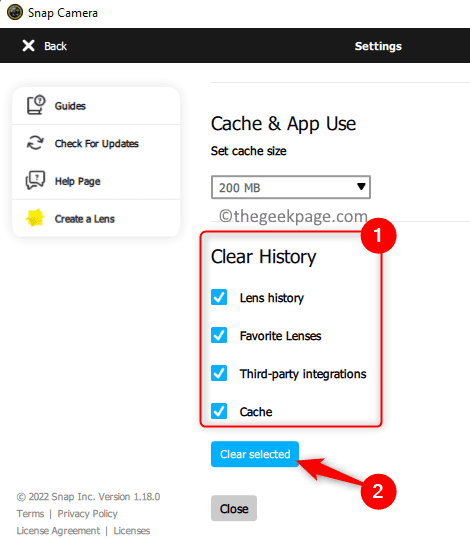Toggle the Cache checkbox
Screen dimensions: 470x539
pyautogui.click(x=219, y=411)
